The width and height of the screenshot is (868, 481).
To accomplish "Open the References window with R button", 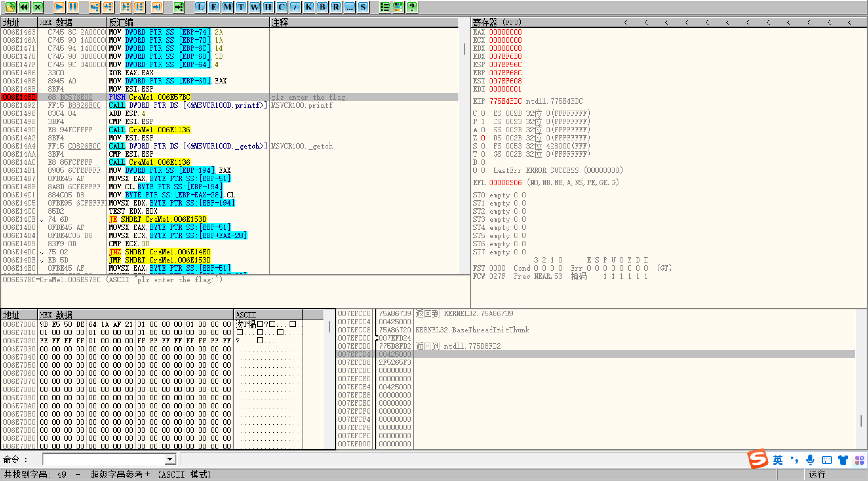I will click(x=336, y=7).
